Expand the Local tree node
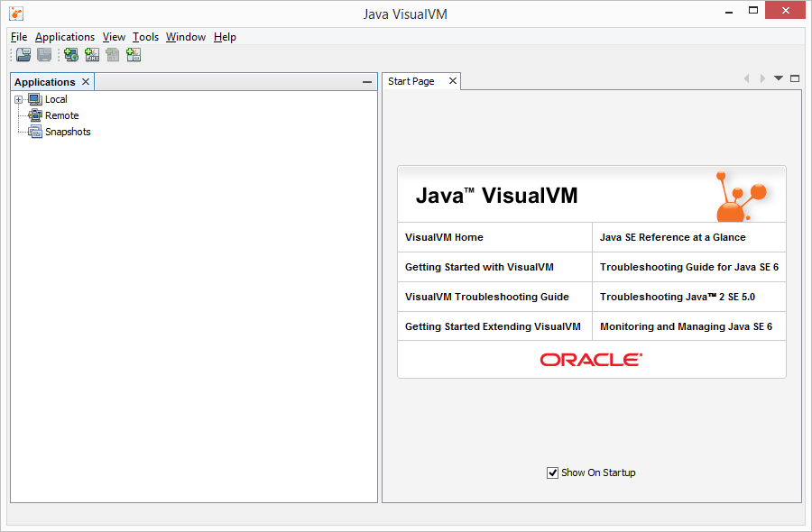The width and height of the screenshot is (812, 532). coord(19,99)
